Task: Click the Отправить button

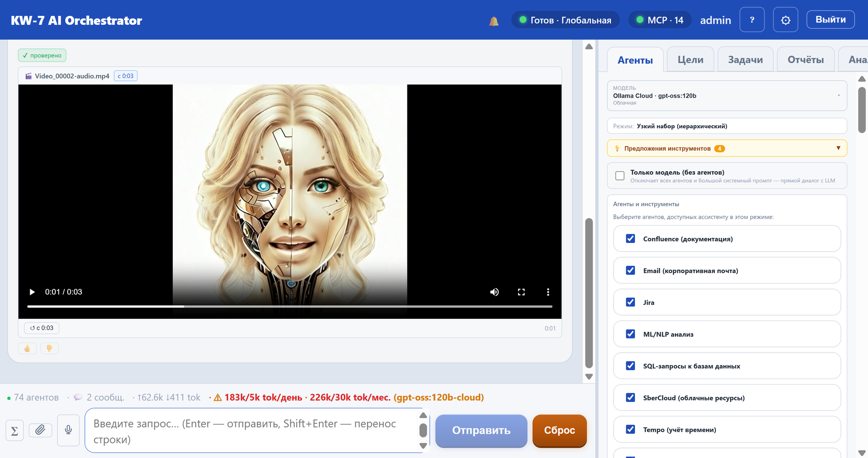Action: click(x=481, y=431)
